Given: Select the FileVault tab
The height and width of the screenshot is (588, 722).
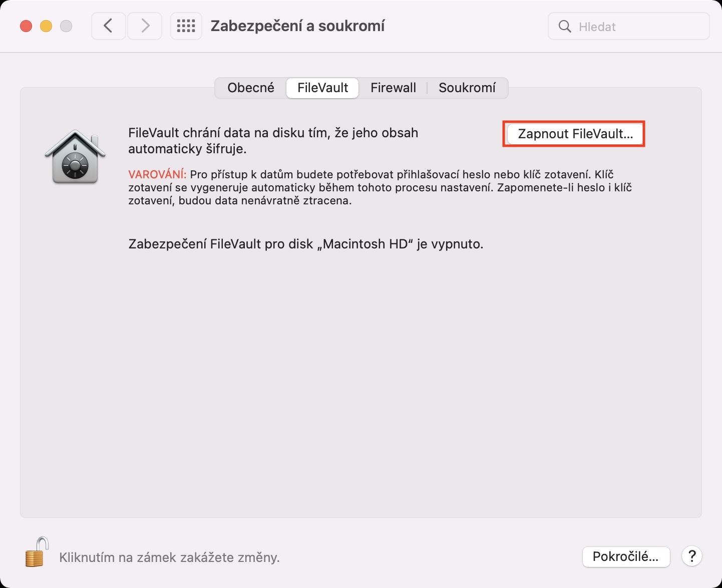Looking at the screenshot, I should coord(322,88).
